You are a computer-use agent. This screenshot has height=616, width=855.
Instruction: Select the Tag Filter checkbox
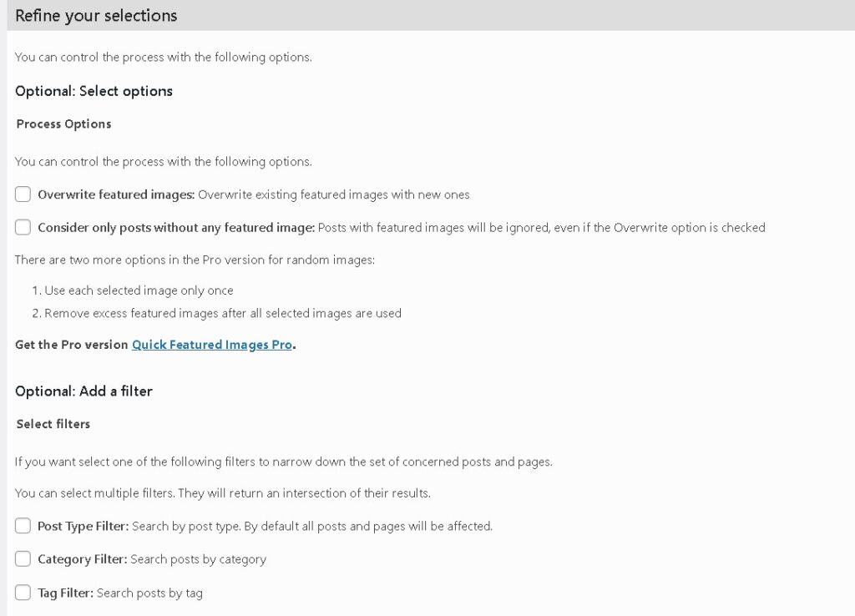pos(23,593)
